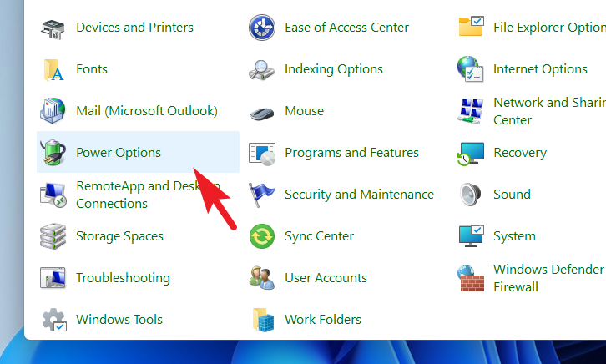The width and height of the screenshot is (606, 364).
Task: Select the Sound text link
Action: 512,195
